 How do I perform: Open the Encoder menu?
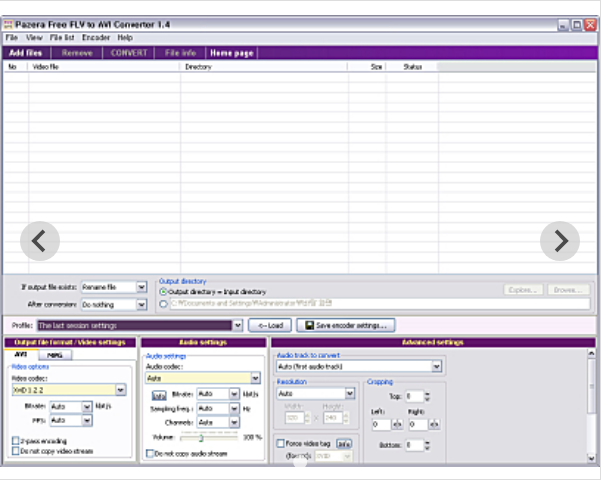(96, 38)
